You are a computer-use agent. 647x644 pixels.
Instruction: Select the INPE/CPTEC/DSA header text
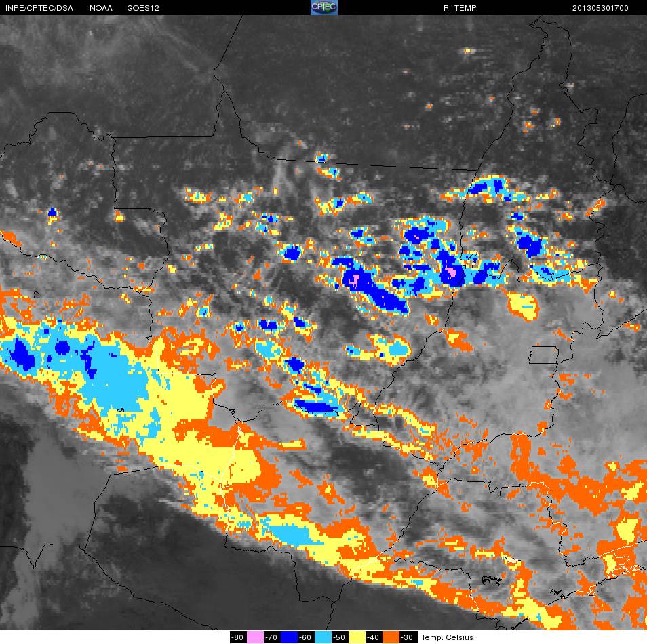point(39,8)
